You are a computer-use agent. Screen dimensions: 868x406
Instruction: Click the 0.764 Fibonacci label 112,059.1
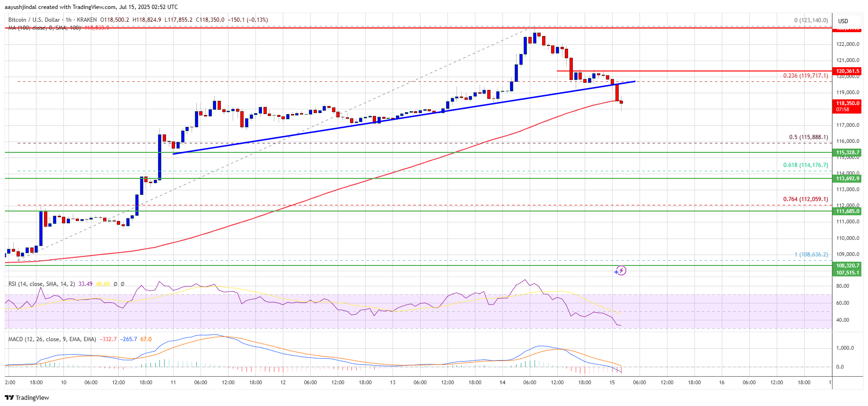(806, 199)
